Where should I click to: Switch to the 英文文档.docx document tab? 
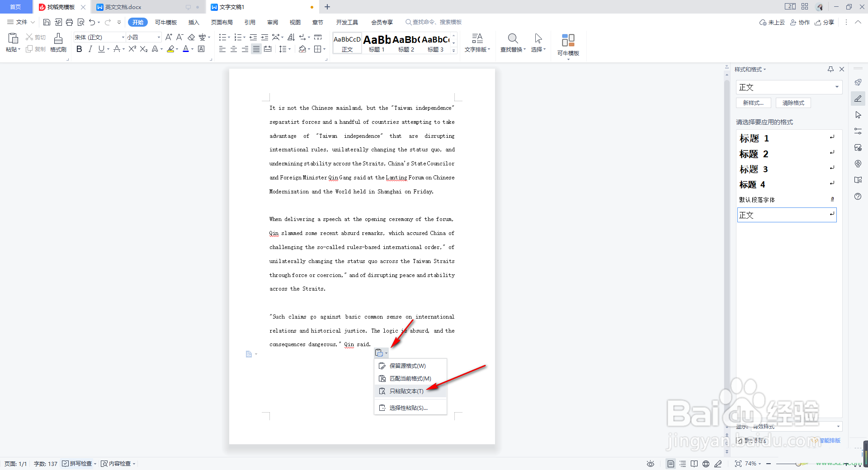(x=123, y=7)
